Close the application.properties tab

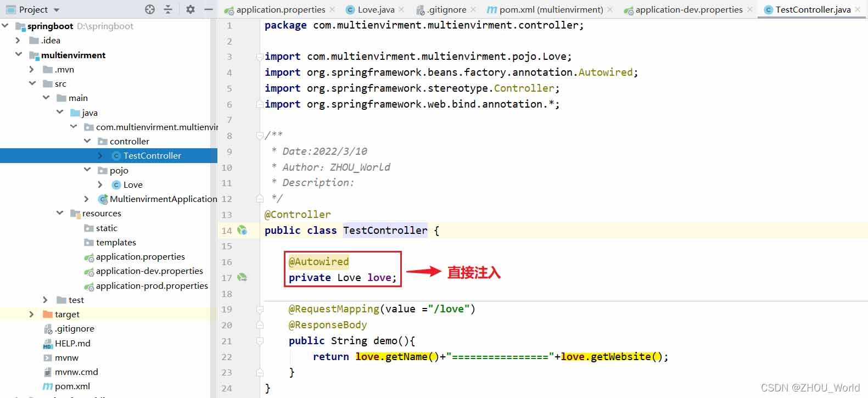pyautogui.click(x=333, y=9)
